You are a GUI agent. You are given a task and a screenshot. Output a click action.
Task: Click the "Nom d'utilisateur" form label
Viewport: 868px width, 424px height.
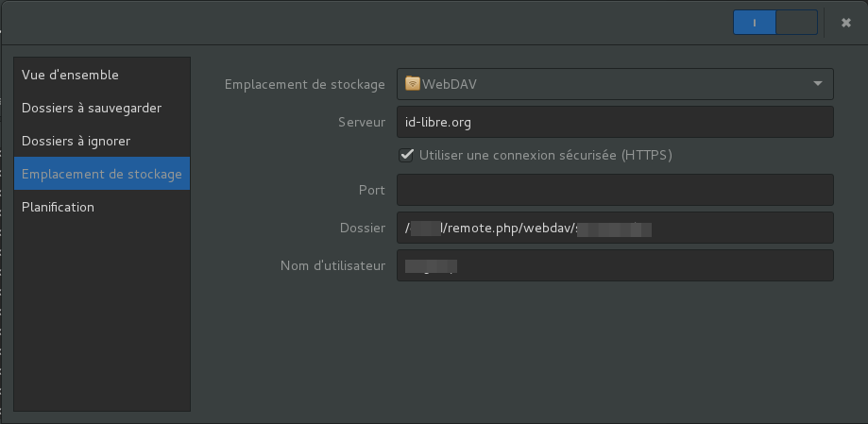pos(332,265)
